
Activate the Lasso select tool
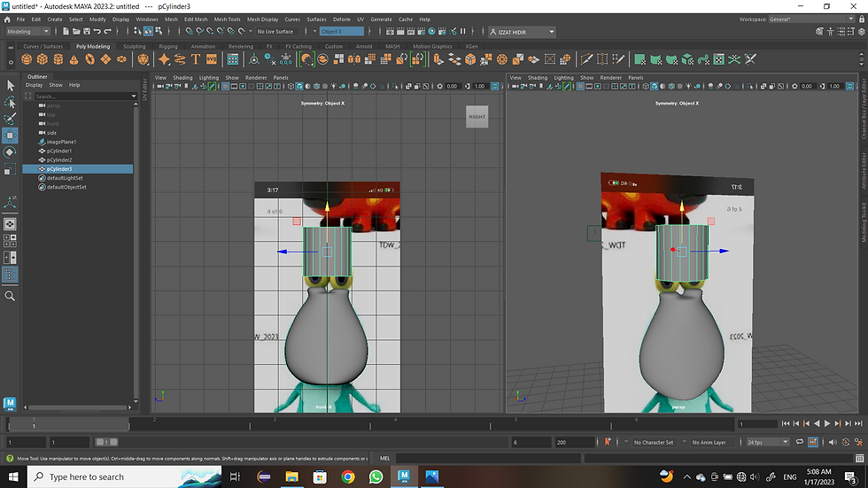tap(10, 102)
